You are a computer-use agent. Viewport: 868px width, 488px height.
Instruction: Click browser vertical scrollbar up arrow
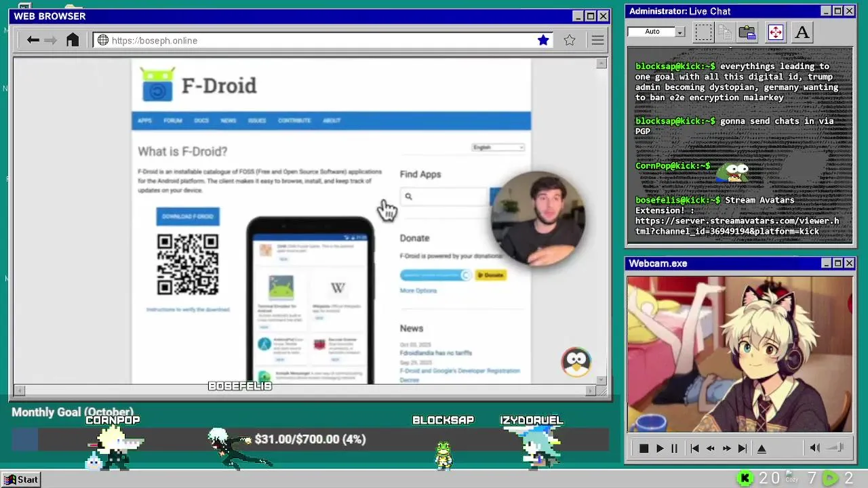601,64
